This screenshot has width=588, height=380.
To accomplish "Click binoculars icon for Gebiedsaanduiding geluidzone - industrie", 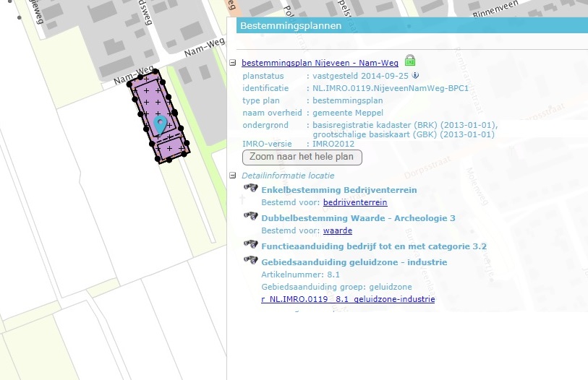I will click(x=251, y=260).
